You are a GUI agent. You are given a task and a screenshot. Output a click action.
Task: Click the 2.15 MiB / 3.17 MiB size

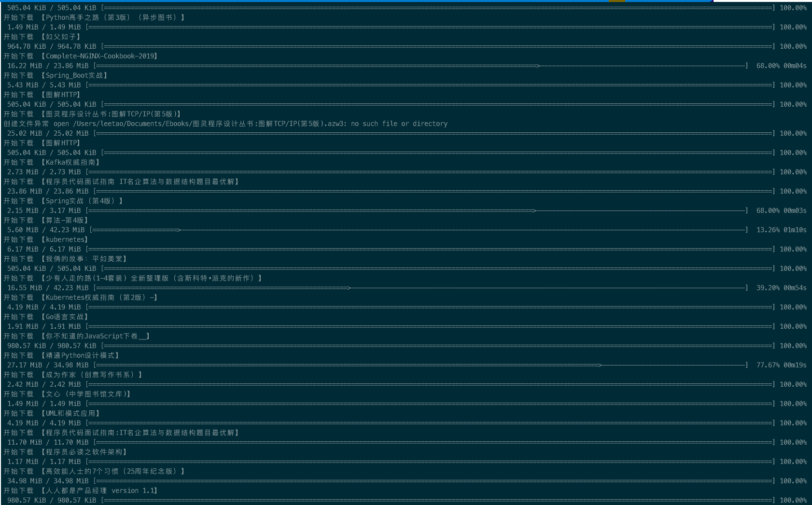44,210
